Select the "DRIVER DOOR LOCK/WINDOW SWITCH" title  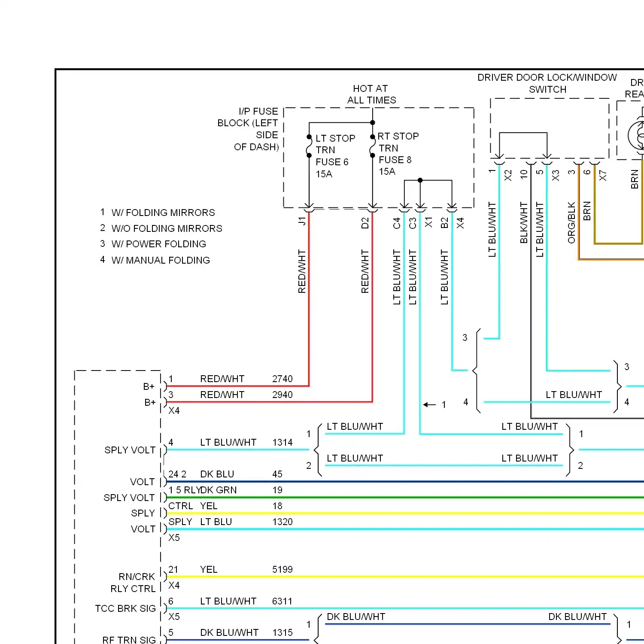pos(547,83)
